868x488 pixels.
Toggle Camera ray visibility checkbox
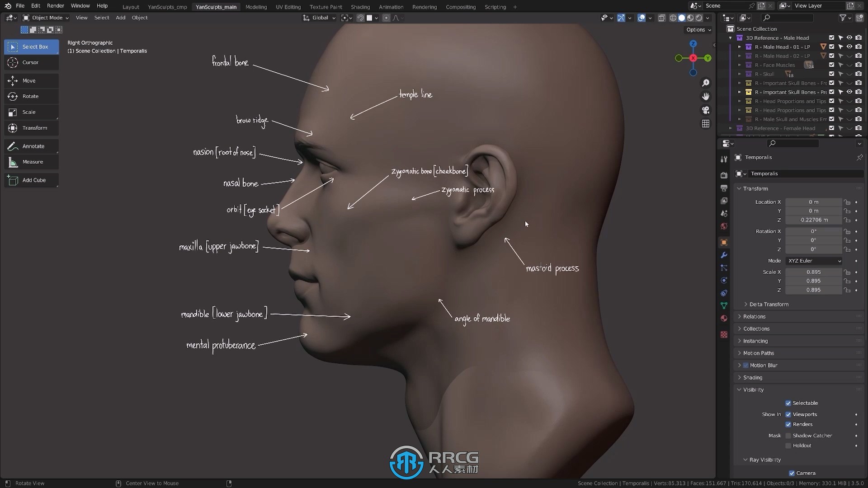point(792,473)
